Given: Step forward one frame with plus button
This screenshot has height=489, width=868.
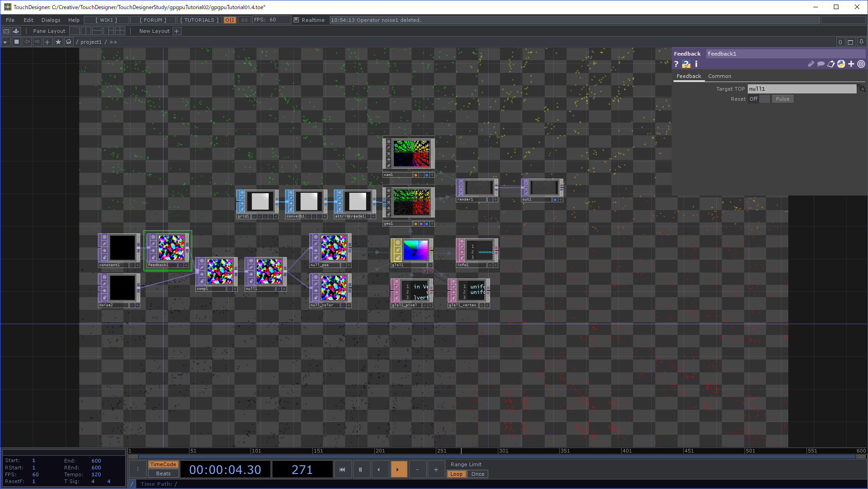Looking at the screenshot, I should coord(436,469).
